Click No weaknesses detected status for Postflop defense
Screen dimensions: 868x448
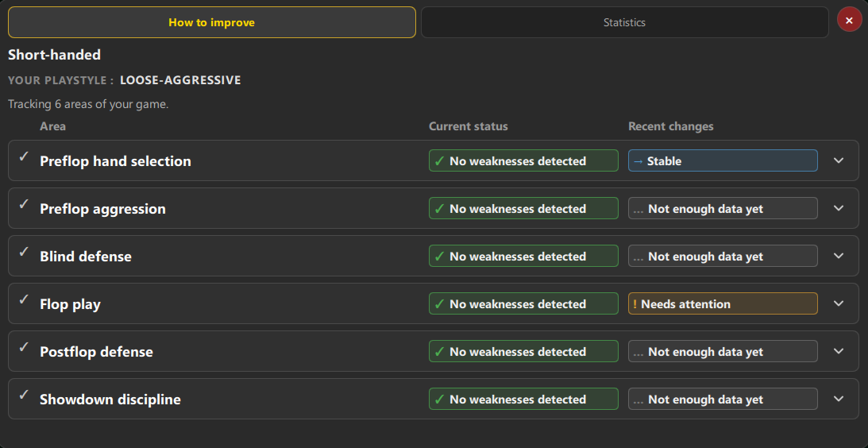click(523, 351)
